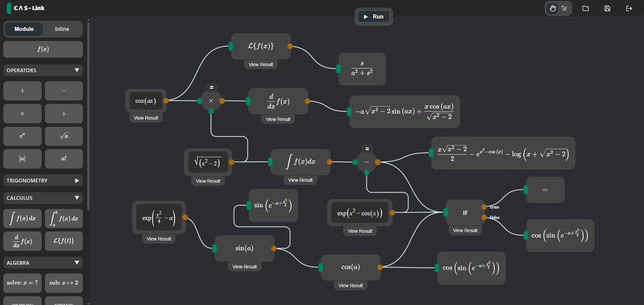Select the exp(x²/4−a) input node
Screen dimensions: 644x305
[x=159, y=217]
